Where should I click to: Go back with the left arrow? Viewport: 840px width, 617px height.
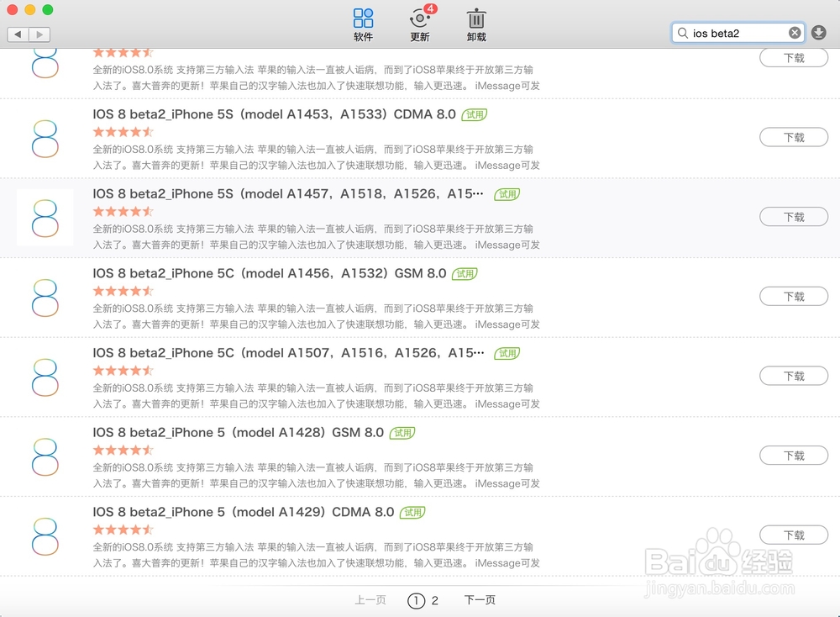pos(18,34)
